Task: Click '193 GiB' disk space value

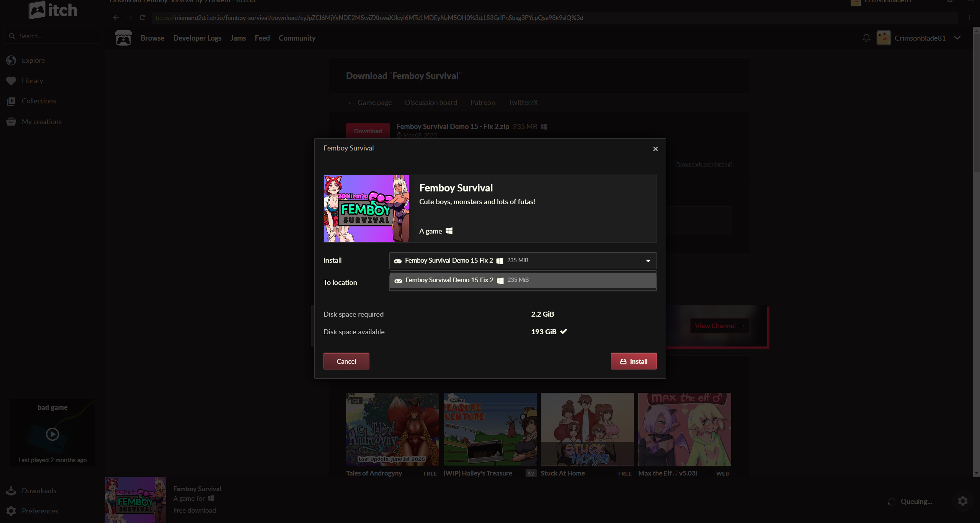Action: [x=544, y=332]
